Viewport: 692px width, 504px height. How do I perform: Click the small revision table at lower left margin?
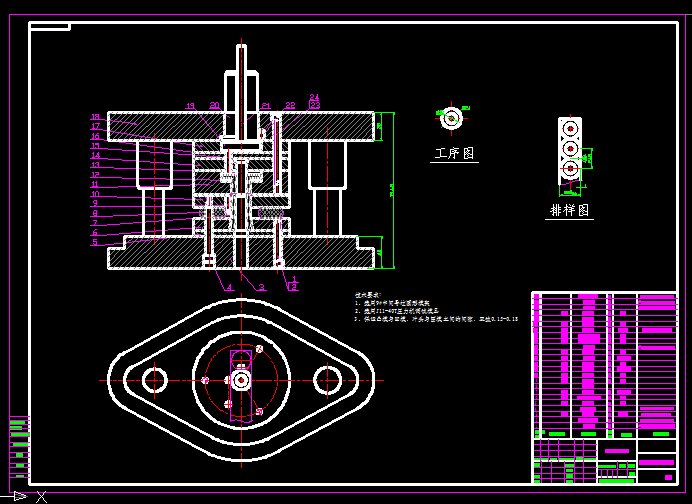coord(20,447)
